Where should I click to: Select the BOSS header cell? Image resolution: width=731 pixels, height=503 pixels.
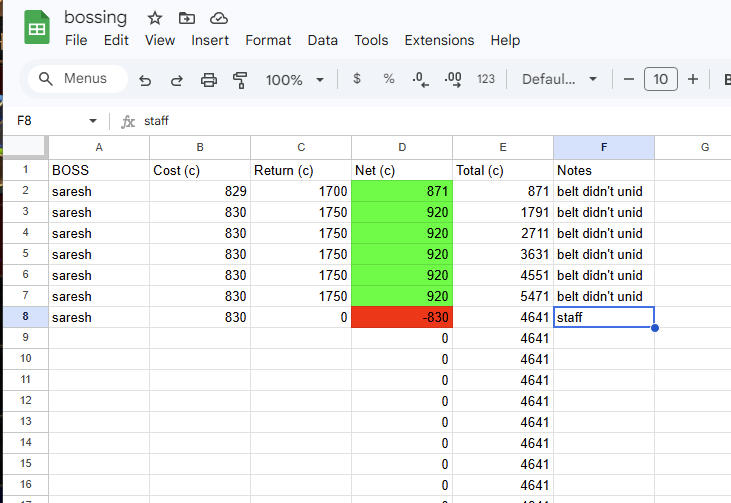point(99,170)
